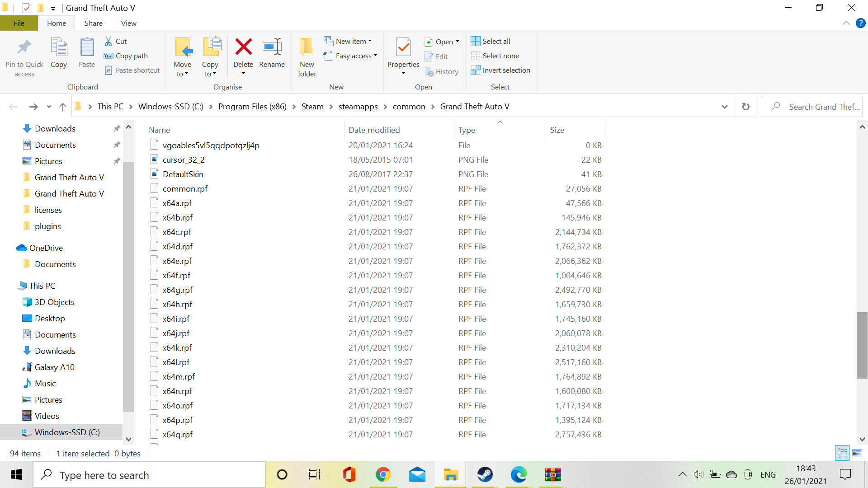Click the red Delete icon in ribbon
868x488 pixels.
click(x=243, y=47)
